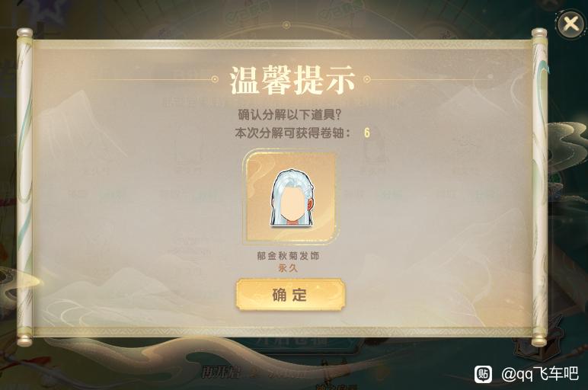
Task: Click the scroll reward count 6
Action: (x=367, y=133)
